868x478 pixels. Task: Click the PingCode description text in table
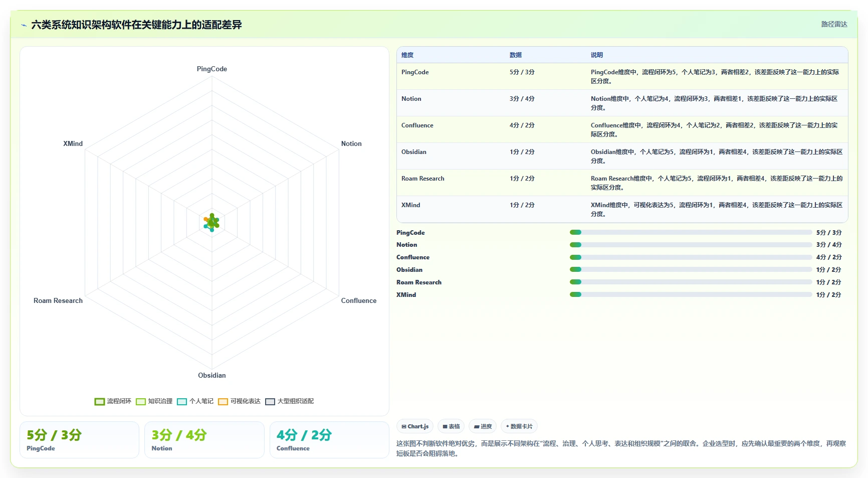(715, 77)
